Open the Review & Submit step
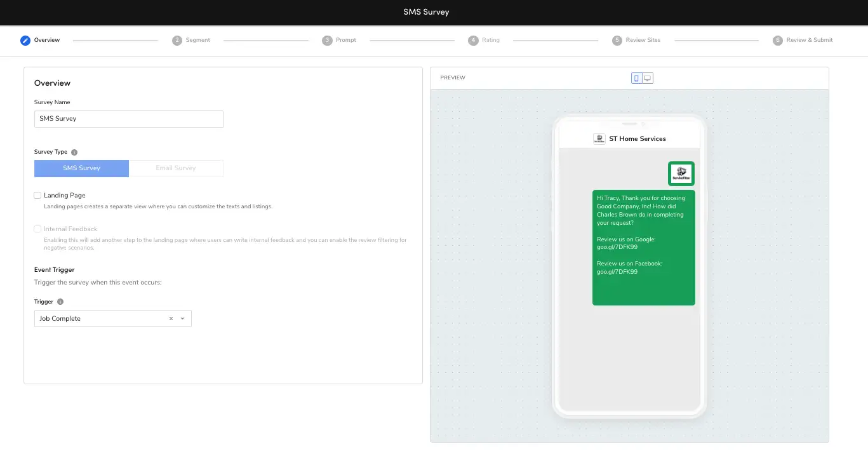 point(778,40)
